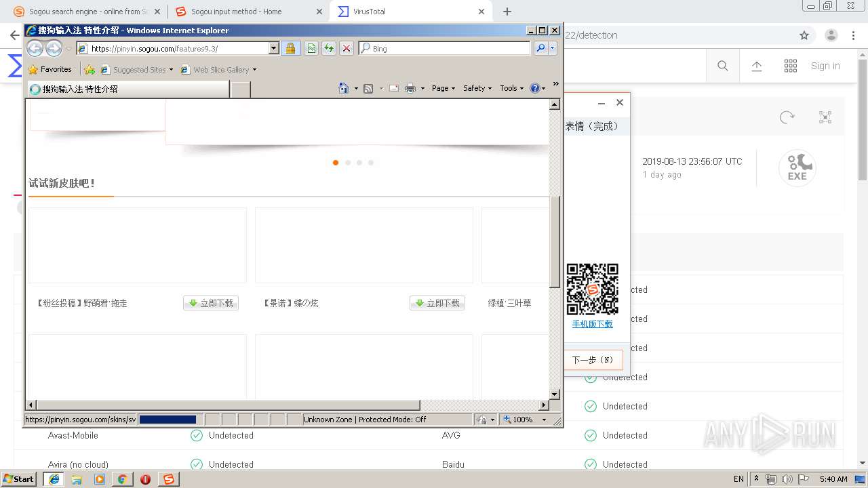Download the 蝶の炫 skin
Image resolution: width=868 pixels, height=488 pixels.
[x=437, y=303]
